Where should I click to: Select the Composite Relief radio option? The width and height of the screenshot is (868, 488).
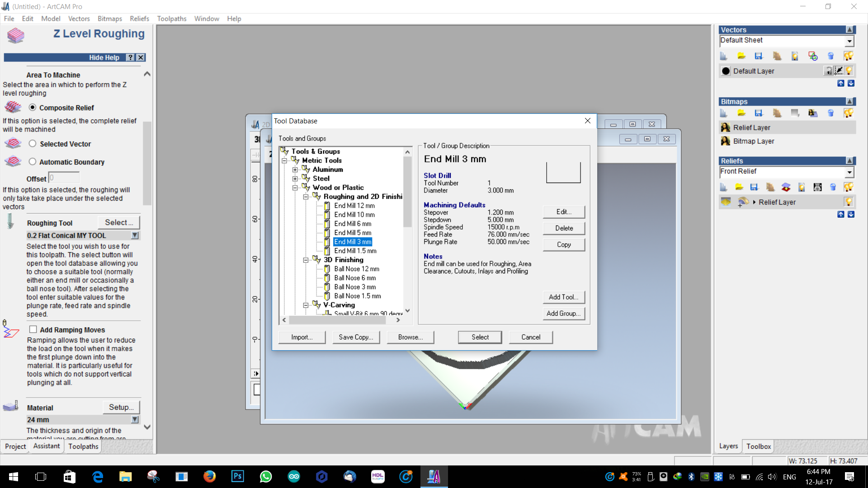[33, 108]
